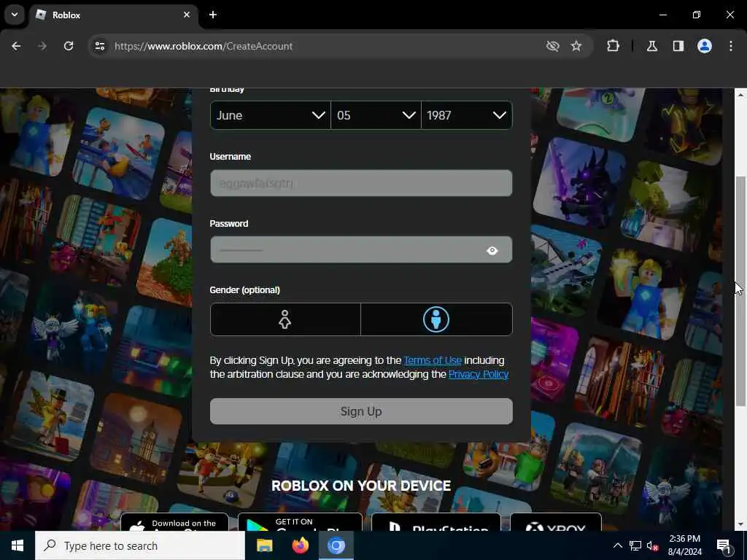Open Chrome three-dot menu
This screenshot has height=560, width=747.
point(731,46)
